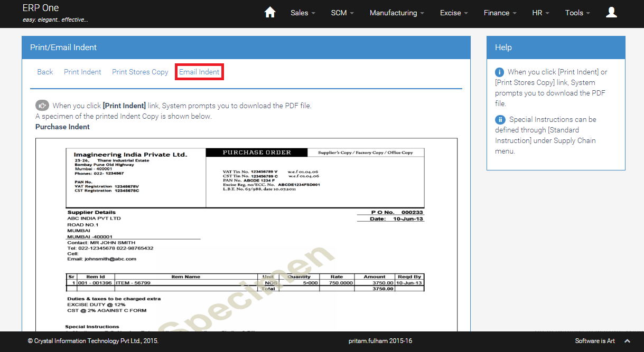Expand the Sales dropdown menu
The image size is (644, 352).
(x=303, y=13)
